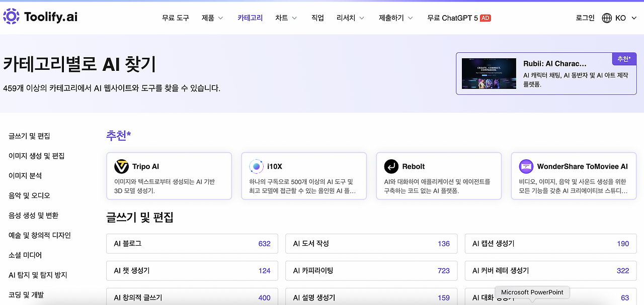Click the Toolify.ai wordmark
The width and height of the screenshot is (644, 305).
coord(51,17)
